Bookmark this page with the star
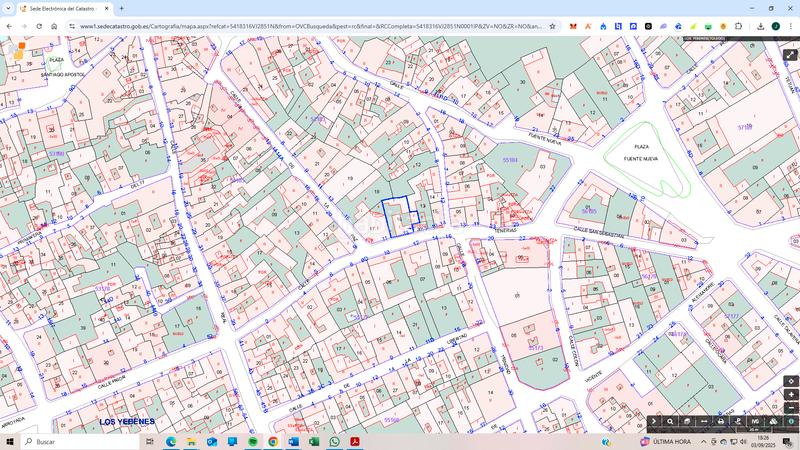 (x=552, y=26)
